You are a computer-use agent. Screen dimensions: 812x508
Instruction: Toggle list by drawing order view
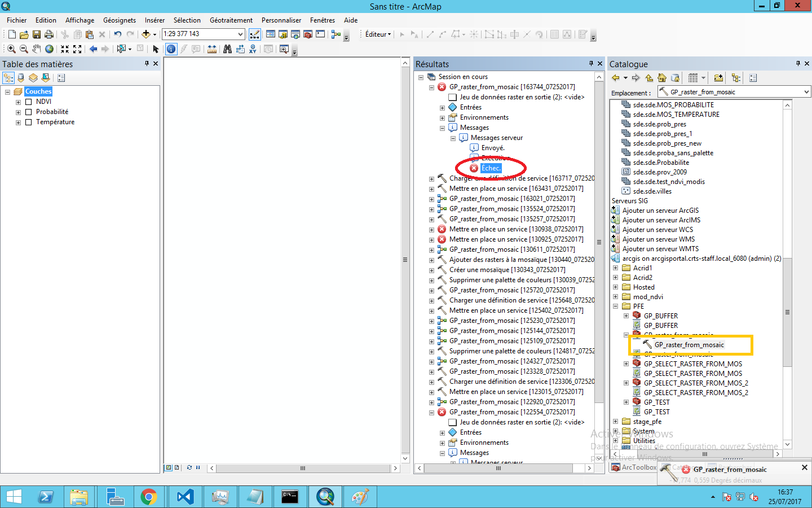click(x=8, y=78)
